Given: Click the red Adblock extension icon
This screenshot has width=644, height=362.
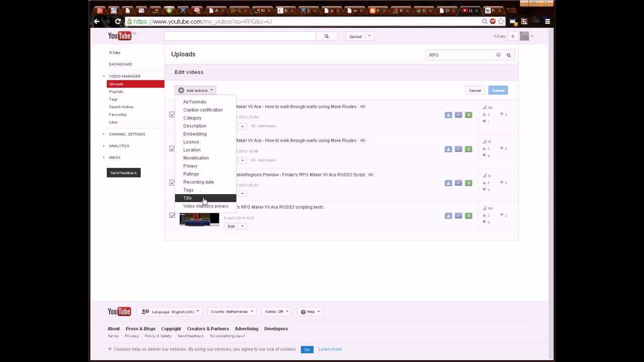Looking at the screenshot, I should point(493,21).
